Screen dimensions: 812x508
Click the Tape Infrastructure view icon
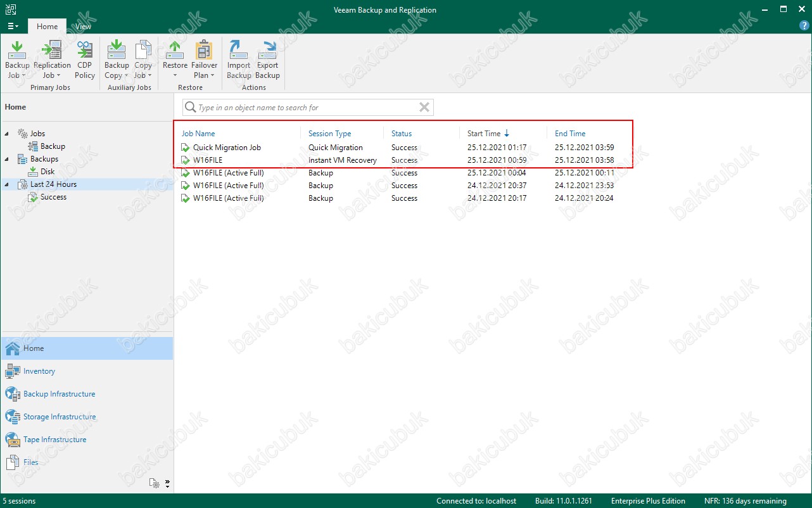13,440
